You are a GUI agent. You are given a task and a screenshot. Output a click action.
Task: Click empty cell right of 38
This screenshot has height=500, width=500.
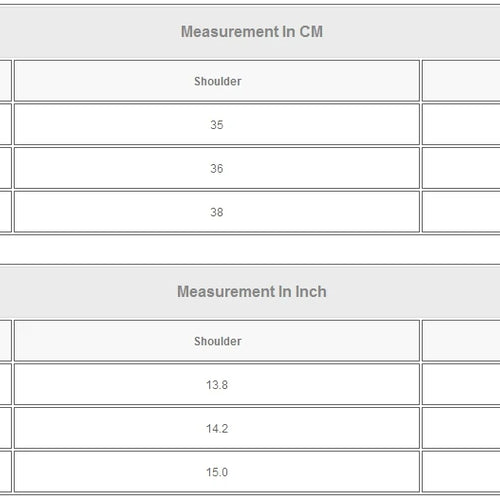point(461,212)
